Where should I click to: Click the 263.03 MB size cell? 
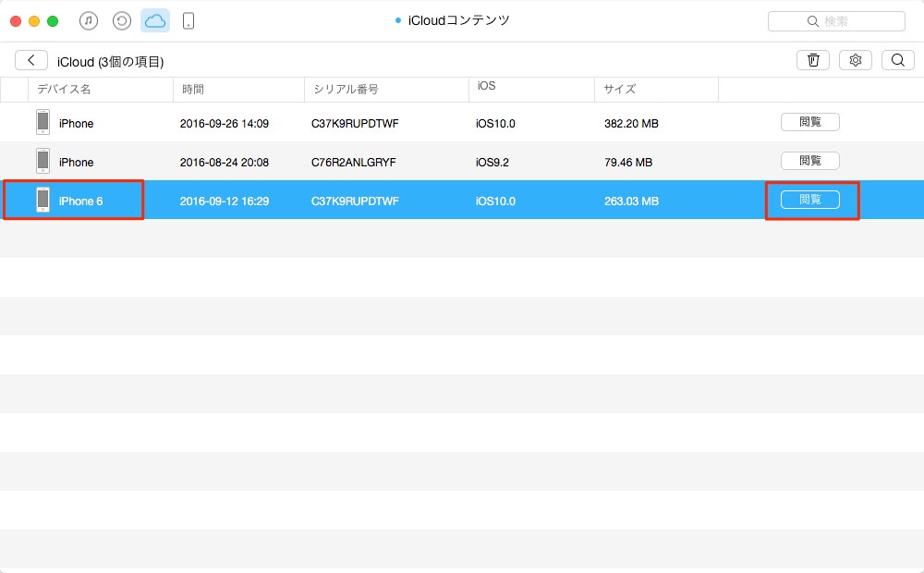click(631, 201)
